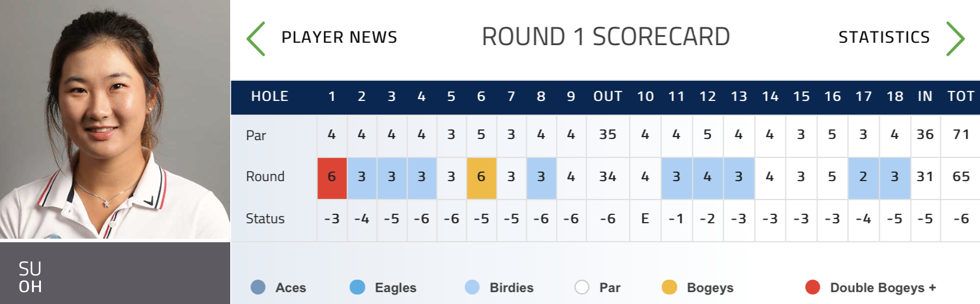This screenshot has width=980, height=304.
Task: Click the round score 2 on hole 17
Action: coord(863,177)
